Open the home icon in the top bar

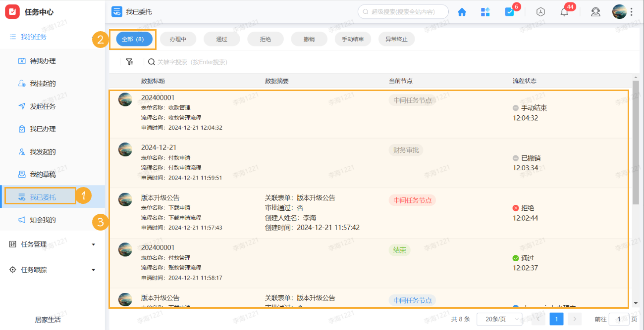tap(461, 11)
